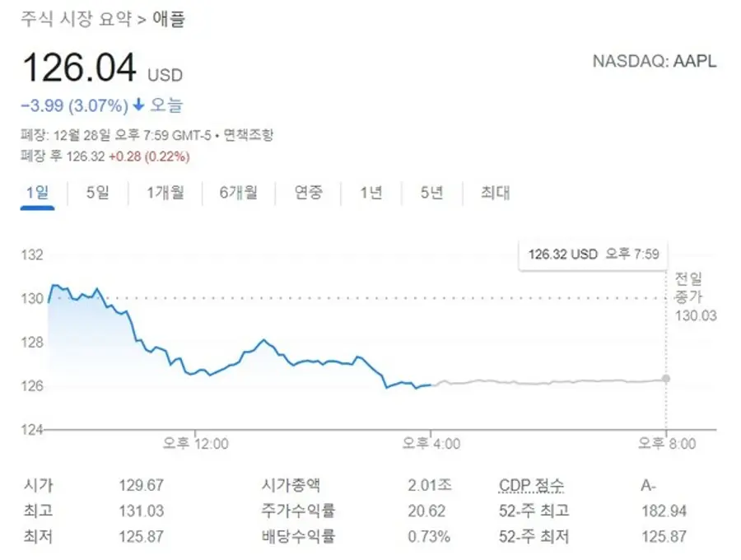
Task: Click the CDP 점수 underlined label
Action: pos(531,485)
